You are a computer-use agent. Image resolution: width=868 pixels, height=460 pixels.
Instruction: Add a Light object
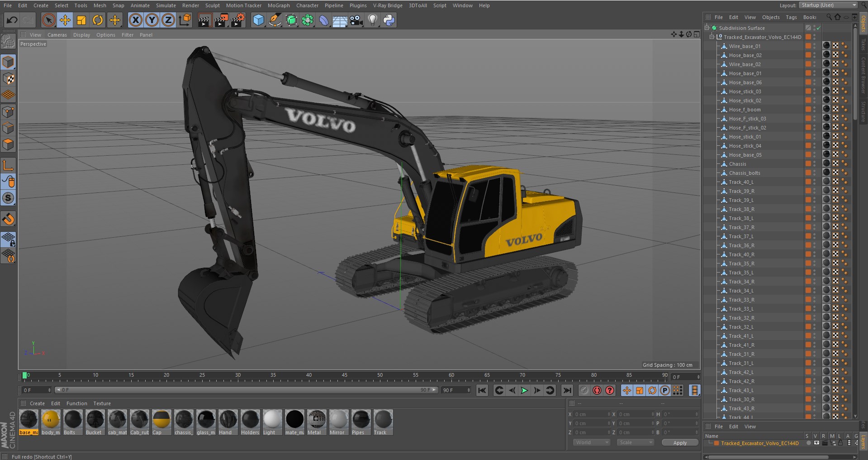pyautogui.click(x=372, y=20)
